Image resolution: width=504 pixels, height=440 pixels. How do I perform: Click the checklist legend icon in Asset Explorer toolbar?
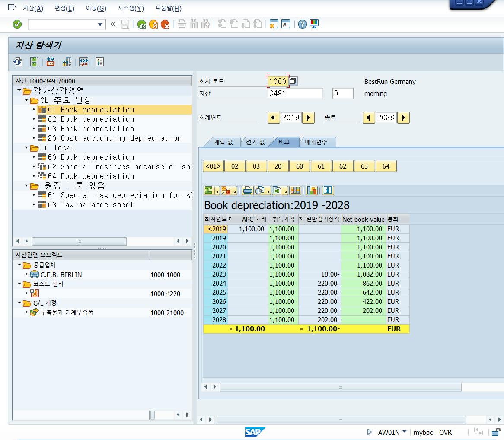[x=100, y=62]
